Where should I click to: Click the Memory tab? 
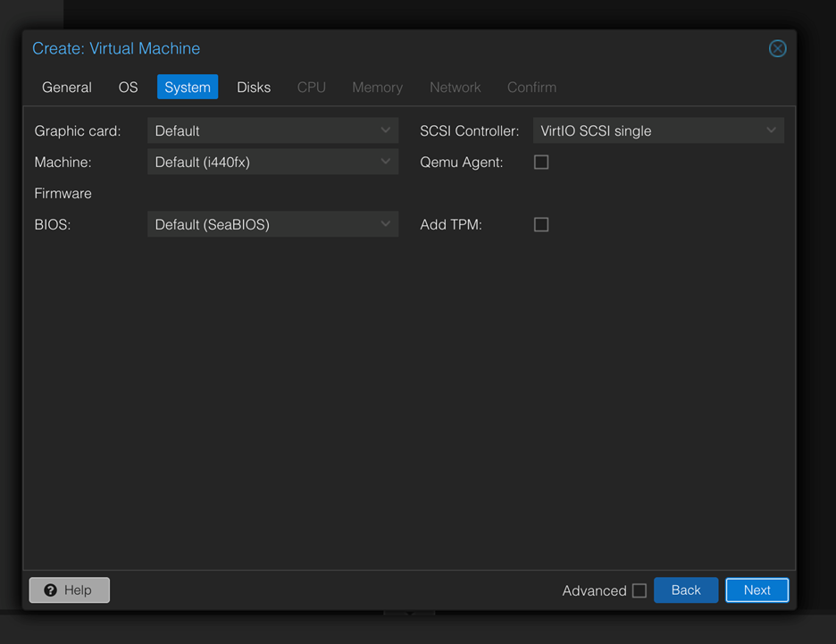point(378,87)
